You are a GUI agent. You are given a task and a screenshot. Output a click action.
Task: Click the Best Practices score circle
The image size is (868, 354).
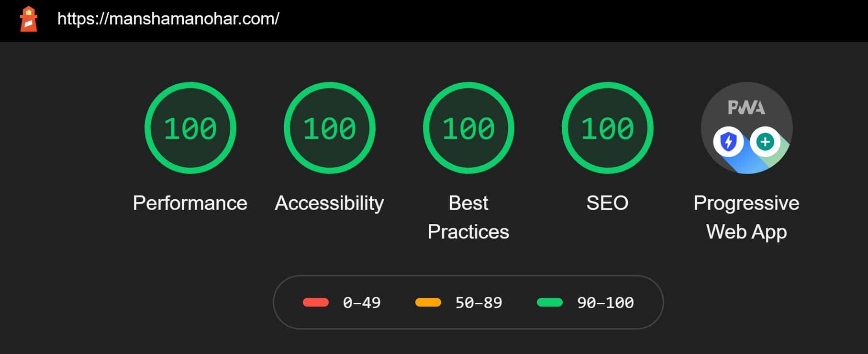[x=467, y=127]
